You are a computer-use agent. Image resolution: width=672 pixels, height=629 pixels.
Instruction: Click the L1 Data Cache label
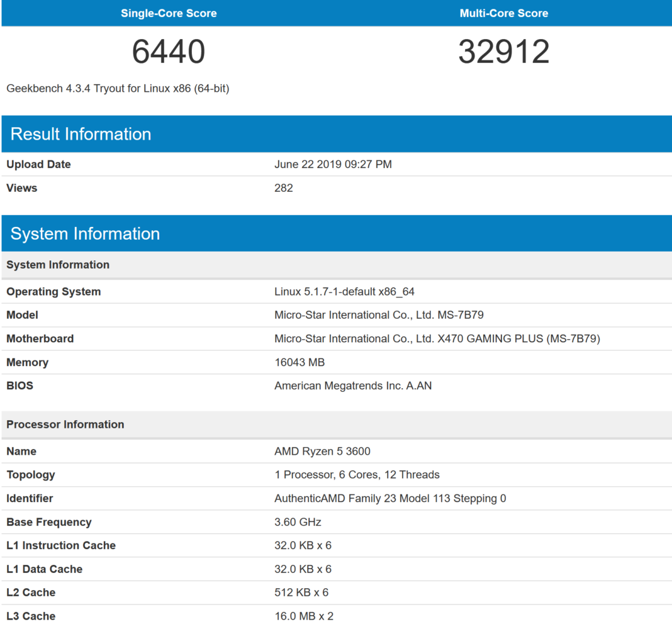pyautogui.click(x=45, y=569)
